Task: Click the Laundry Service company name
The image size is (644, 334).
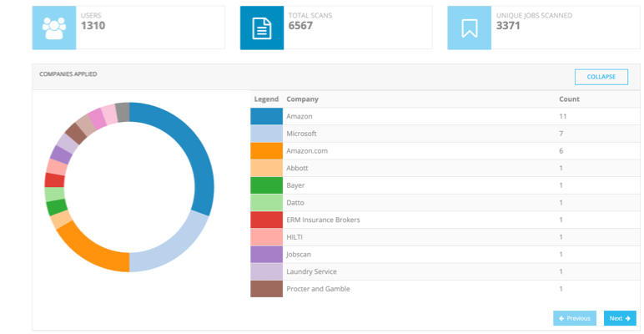Action: pos(312,272)
